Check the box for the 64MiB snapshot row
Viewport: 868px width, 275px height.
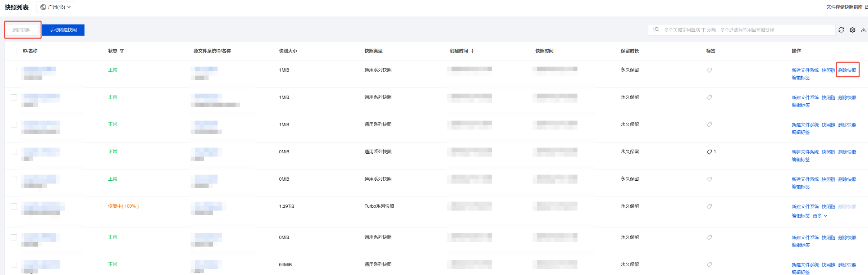tap(14, 265)
